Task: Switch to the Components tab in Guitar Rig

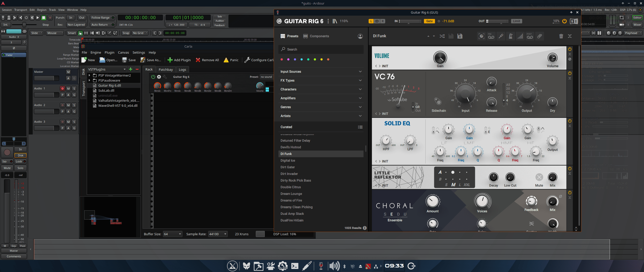Action: [319, 36]
